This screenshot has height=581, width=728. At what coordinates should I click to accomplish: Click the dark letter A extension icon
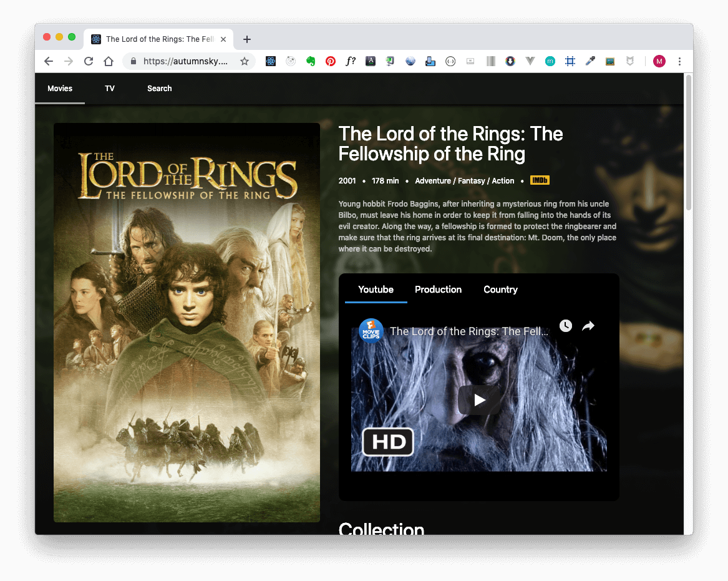pos(371,61)
